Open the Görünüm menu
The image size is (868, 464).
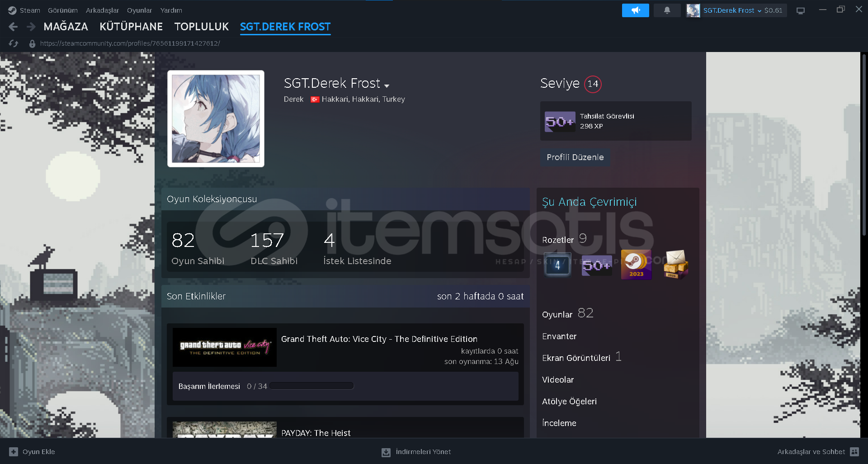(x=63, y=10)
